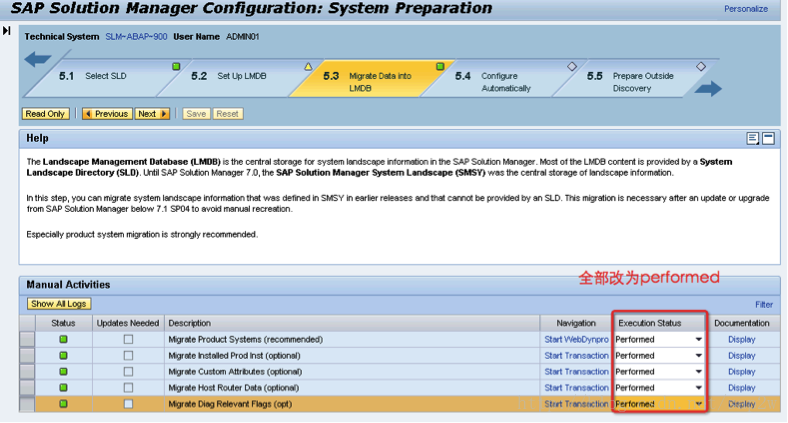The width and height of the screenshot is (788, 423).
Task: Open Execution Status dropdown for Migrate Product Systems
Action: 699,340
